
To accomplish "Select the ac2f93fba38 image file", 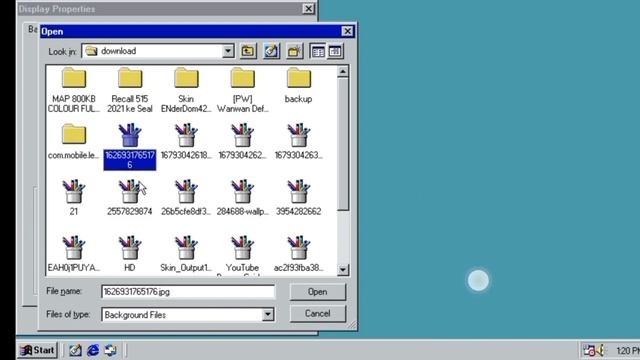I will 298,254.
